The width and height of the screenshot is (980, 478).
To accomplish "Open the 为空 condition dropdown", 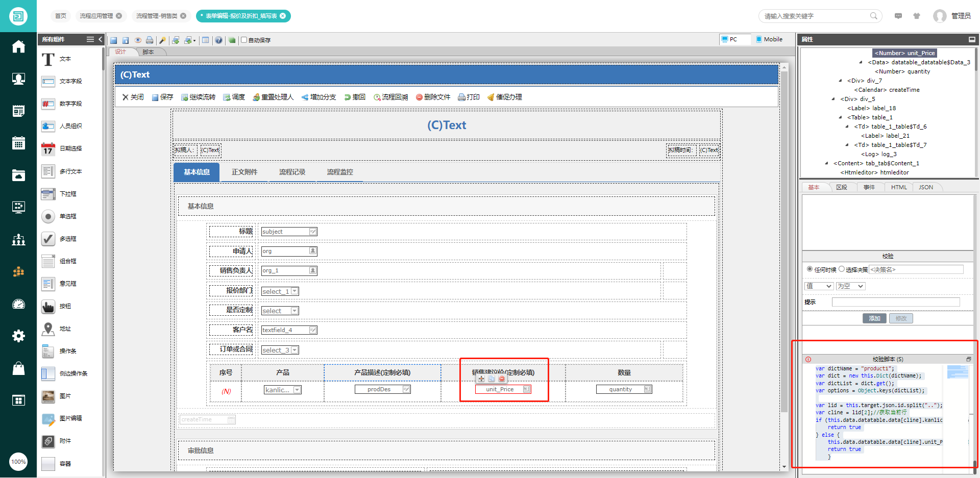I will pyautogui.click(x=850, y=286).
